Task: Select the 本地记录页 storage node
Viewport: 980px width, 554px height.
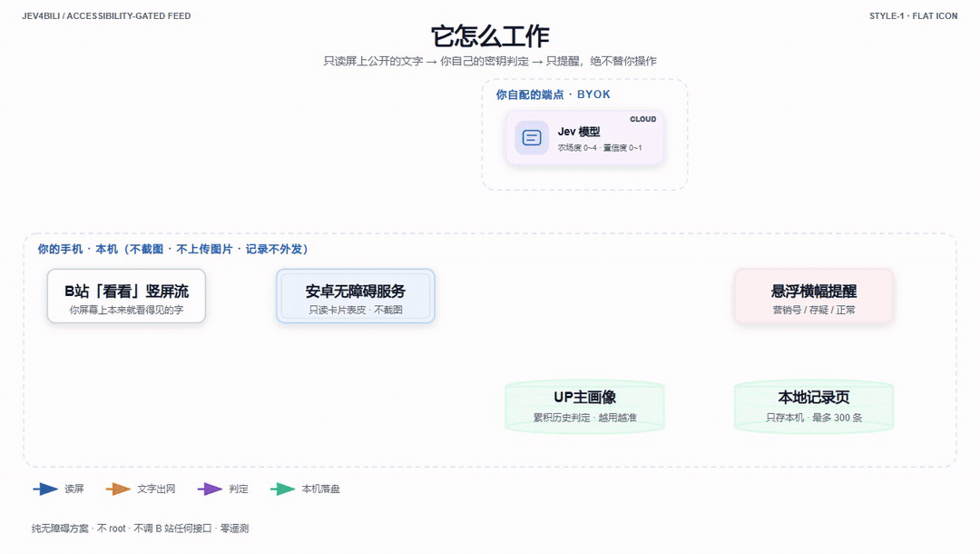Action: click(814, 407)
